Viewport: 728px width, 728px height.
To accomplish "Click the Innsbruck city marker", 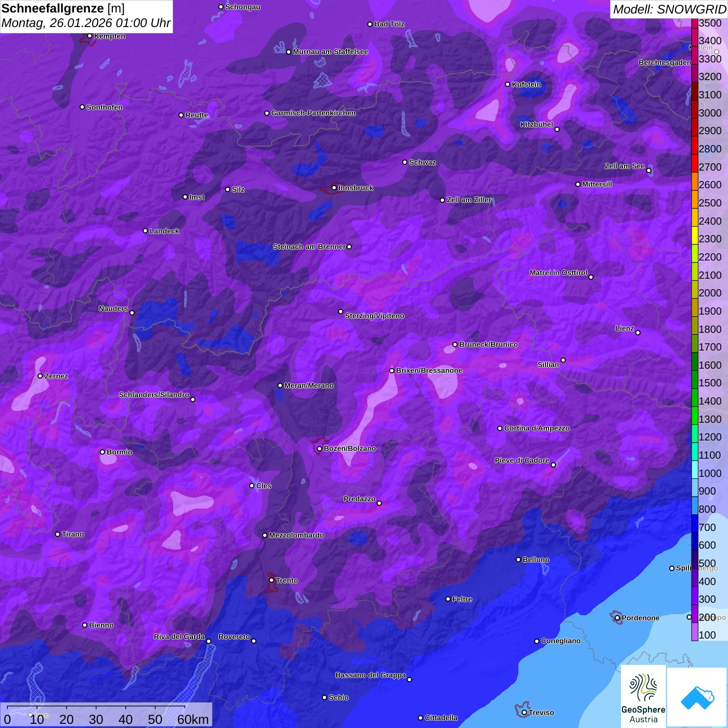I will (334, 188).
